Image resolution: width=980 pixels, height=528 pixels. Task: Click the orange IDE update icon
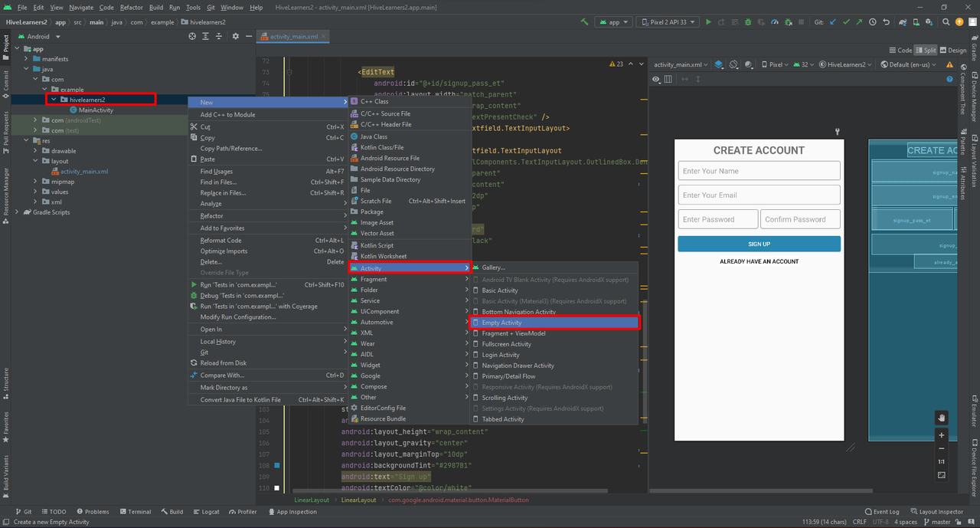tap(959, 22)
